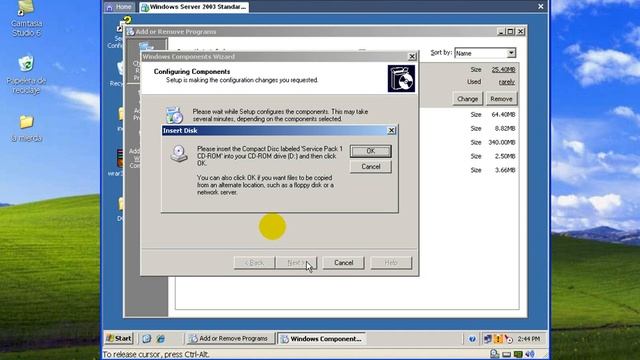Minimize the Add or Remove Programs window
The height and width of the screenshot is (360, 640).
502,31
